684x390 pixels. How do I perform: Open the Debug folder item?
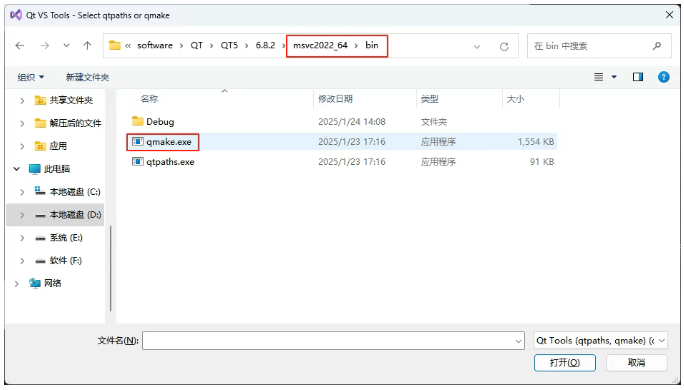click(153, 122)
